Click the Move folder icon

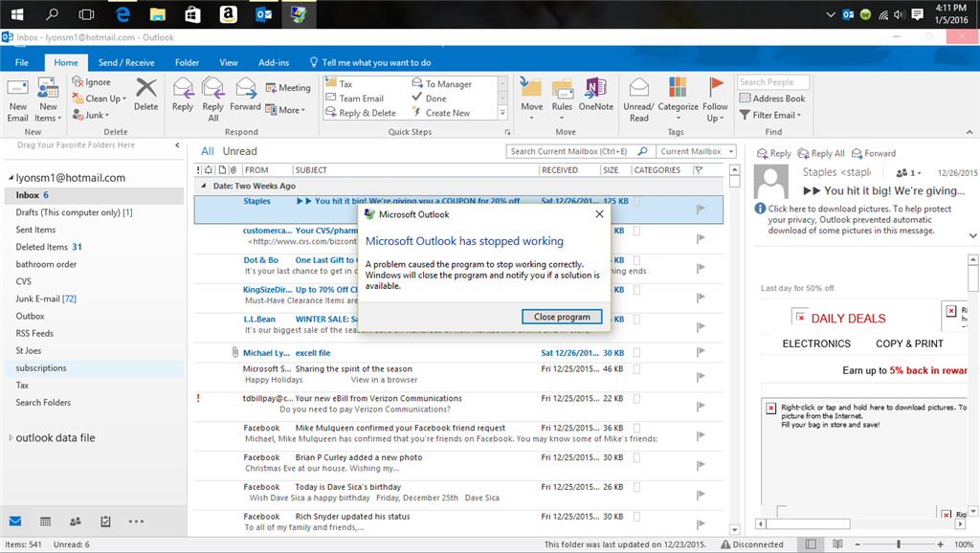(x=531, y=87)
